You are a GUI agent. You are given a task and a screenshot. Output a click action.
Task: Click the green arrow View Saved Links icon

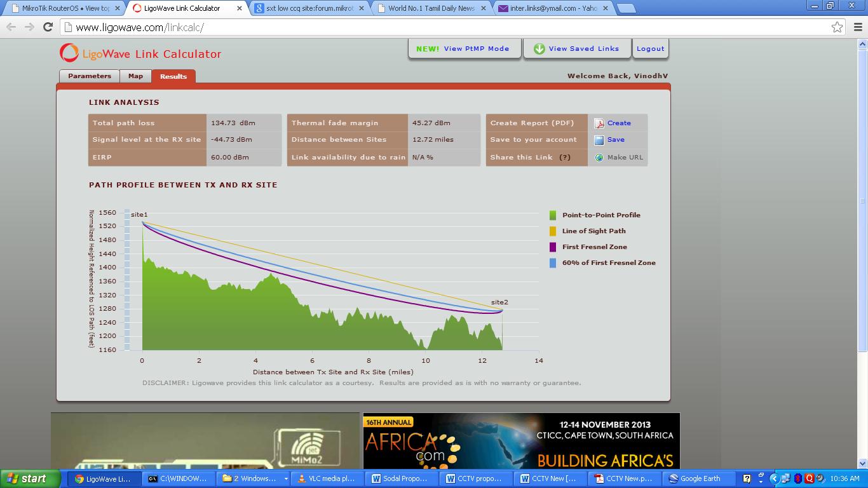539,49
